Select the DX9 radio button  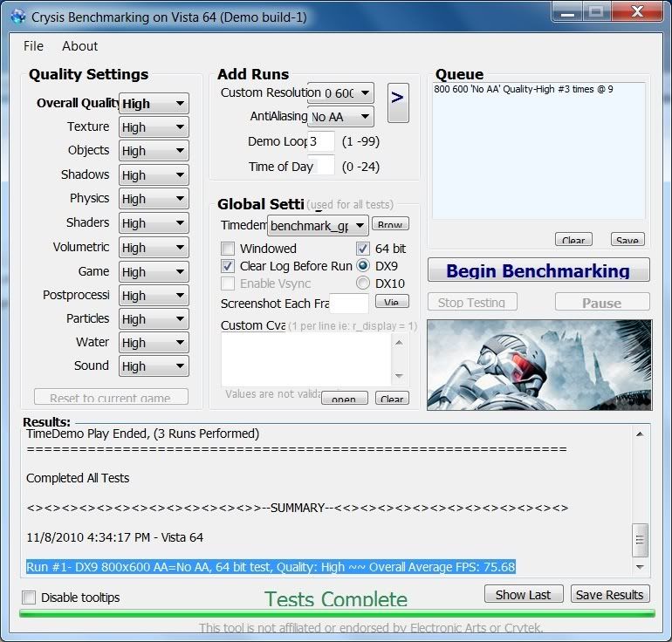tap(362, 266)
